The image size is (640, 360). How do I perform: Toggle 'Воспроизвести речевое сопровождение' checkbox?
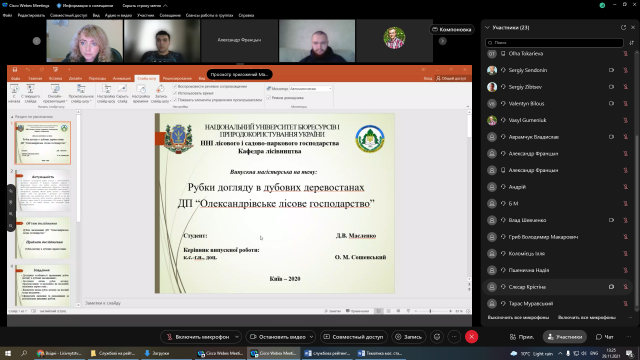pyautogui.click(x=175, y=87)
